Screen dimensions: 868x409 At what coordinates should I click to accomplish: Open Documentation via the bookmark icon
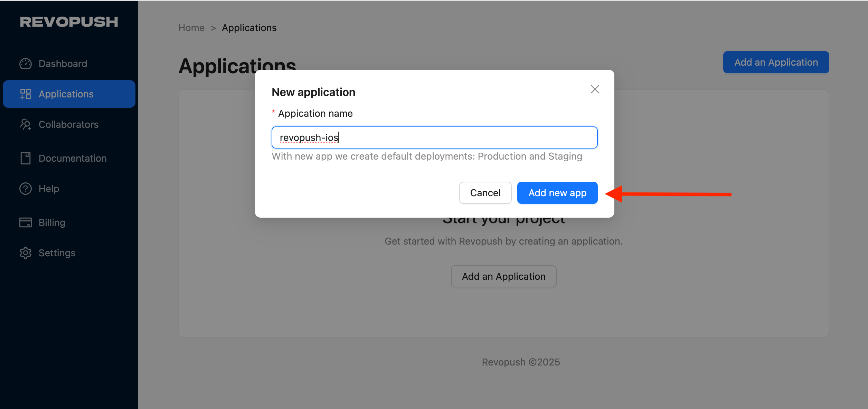[26, 158]
